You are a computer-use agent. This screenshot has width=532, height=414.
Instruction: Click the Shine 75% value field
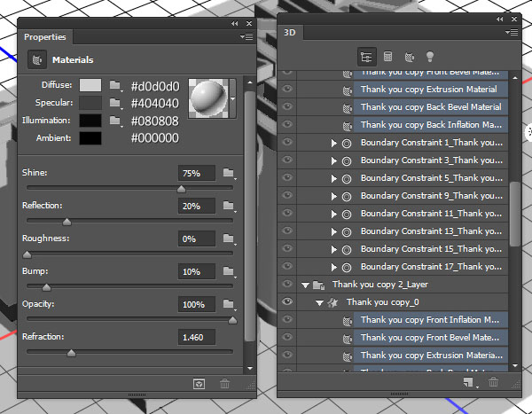point(197,174)
